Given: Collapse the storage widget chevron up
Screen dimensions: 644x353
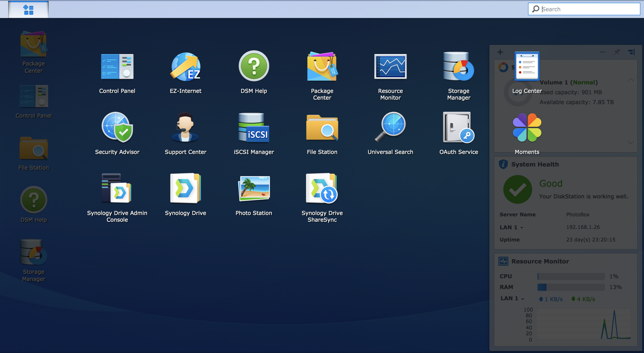Looking at the screenshot, I should 631,80.
